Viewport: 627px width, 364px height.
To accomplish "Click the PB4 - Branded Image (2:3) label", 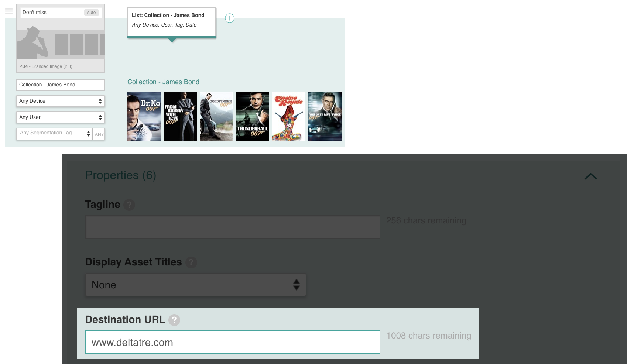I will click(x=46, y=66).
